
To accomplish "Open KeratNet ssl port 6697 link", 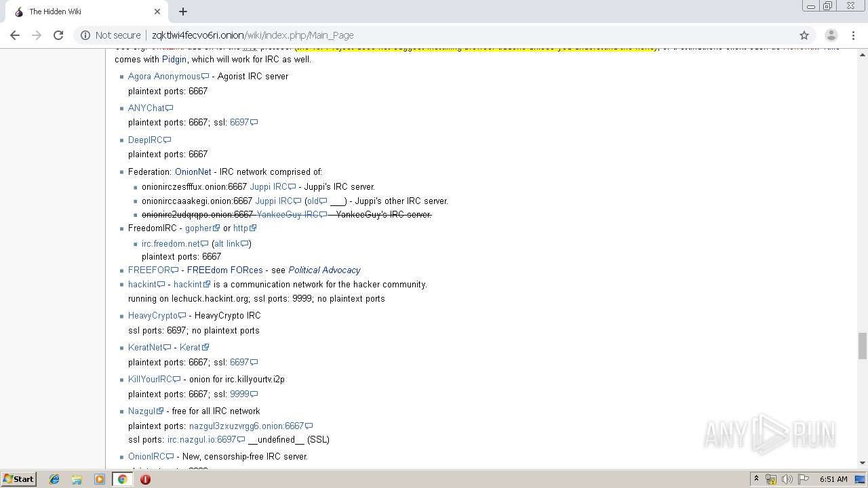I will 243,363.
